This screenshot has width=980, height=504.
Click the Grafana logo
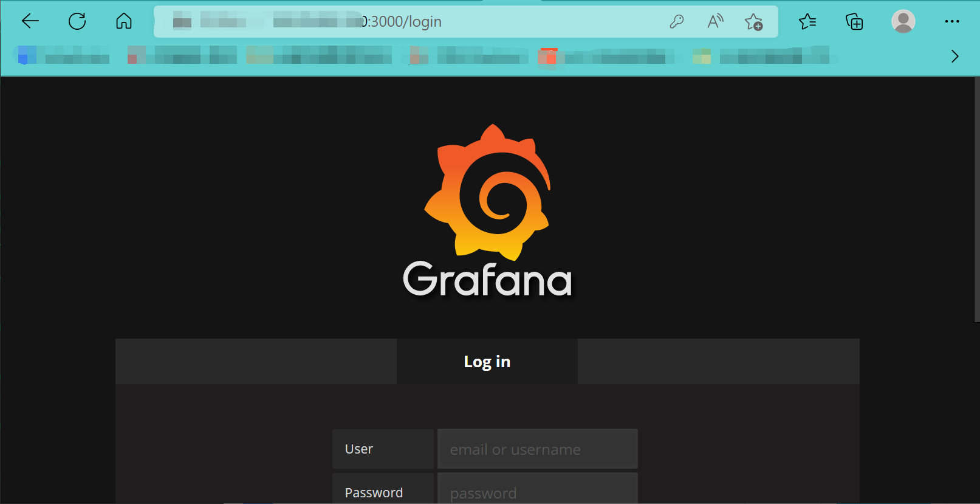click(487, 210)
